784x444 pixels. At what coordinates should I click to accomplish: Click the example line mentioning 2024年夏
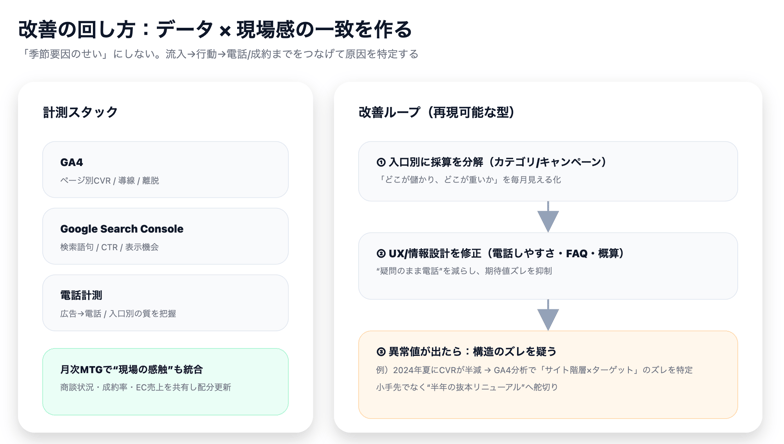click(534, 370)
